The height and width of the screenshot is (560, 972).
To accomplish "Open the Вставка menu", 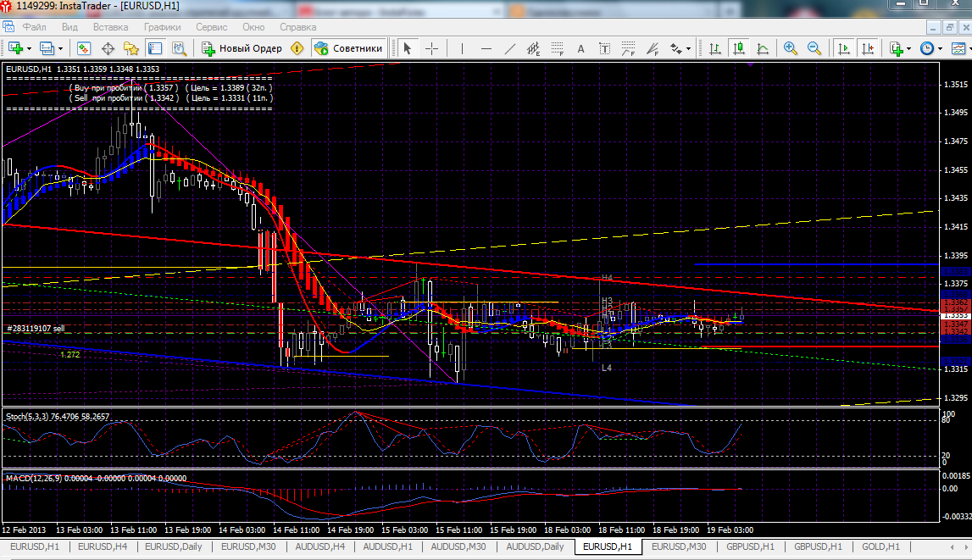I will pyautogui.click(x=110, y=27).
